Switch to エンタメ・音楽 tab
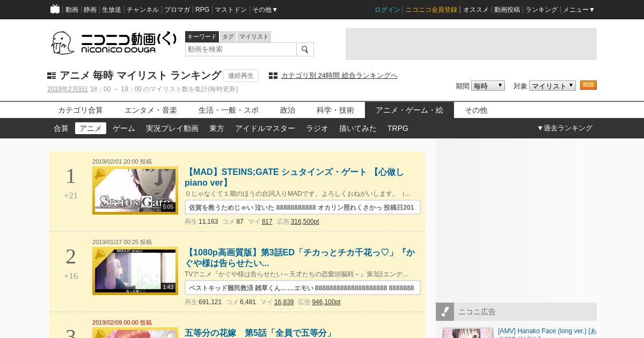Screen dimensions: 644x338 coord(151,110)
